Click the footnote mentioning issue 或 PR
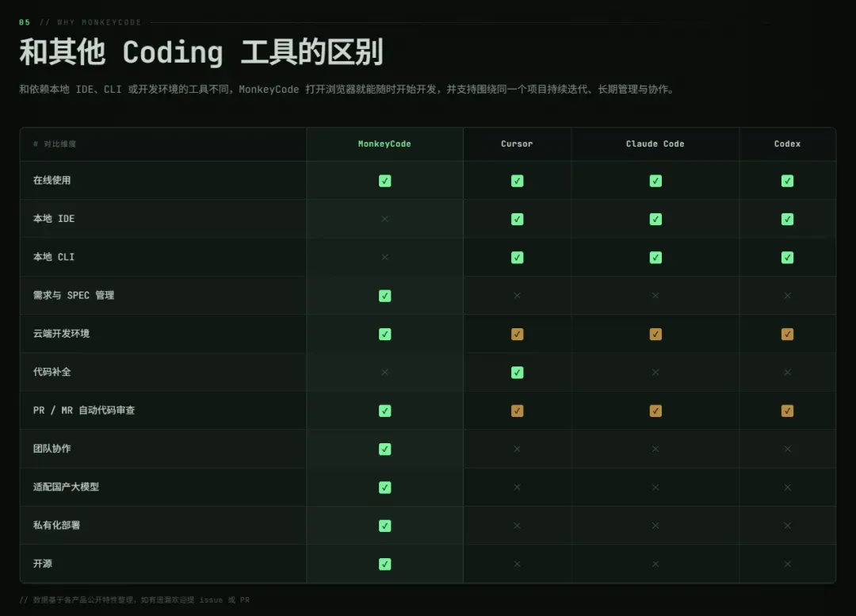The height and width of the screenshot is (616, 856). pyautogui.click(x=134, y=599)
